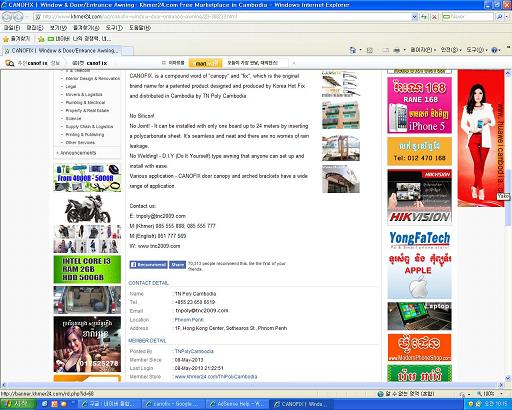The image size is (512, 410).
Task: Open the feeds icon in the command bar
Action: pos(369,50)
